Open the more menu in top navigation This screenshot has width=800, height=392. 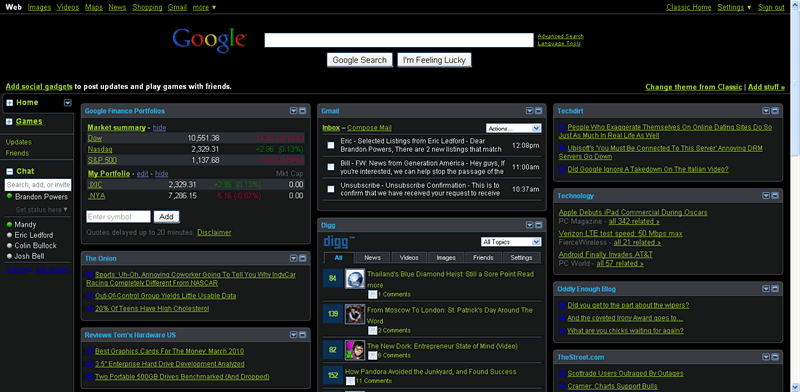click(204, 7)
